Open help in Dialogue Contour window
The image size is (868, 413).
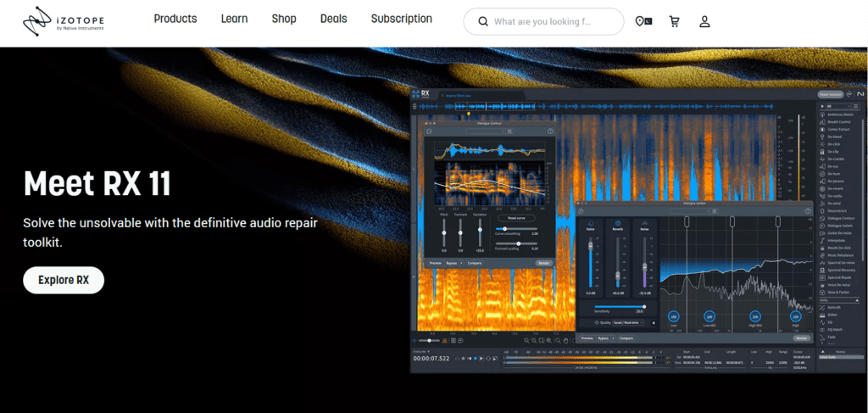[x=550, y=131]
